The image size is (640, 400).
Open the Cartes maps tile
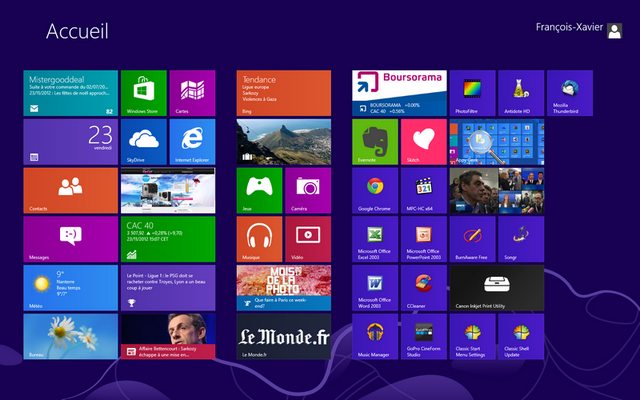(x=192, y=93)
